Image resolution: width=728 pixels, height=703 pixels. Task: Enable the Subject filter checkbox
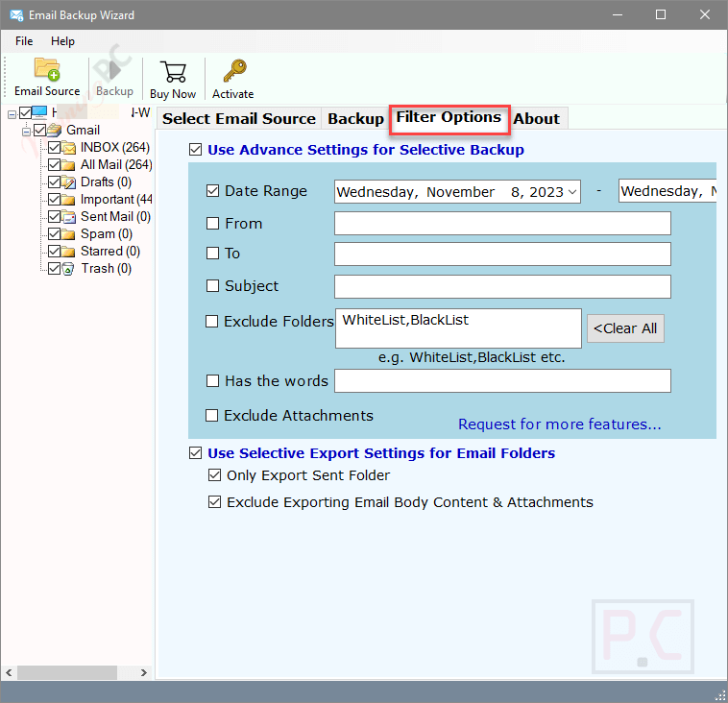(212, 285)
